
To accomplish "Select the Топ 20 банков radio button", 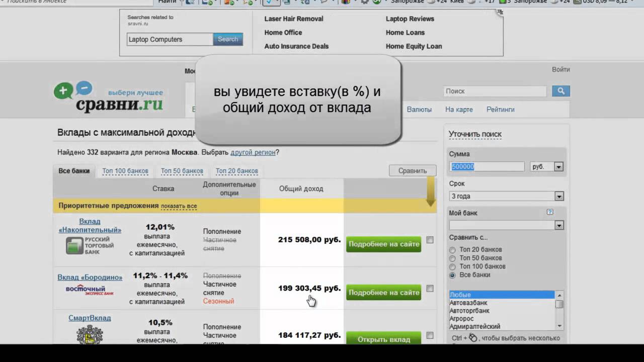I will [452, 250].
